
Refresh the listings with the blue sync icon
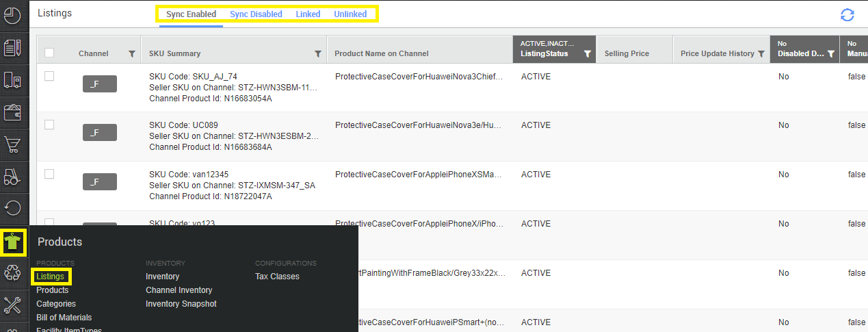pyautogui.click(x=847, y=15)
